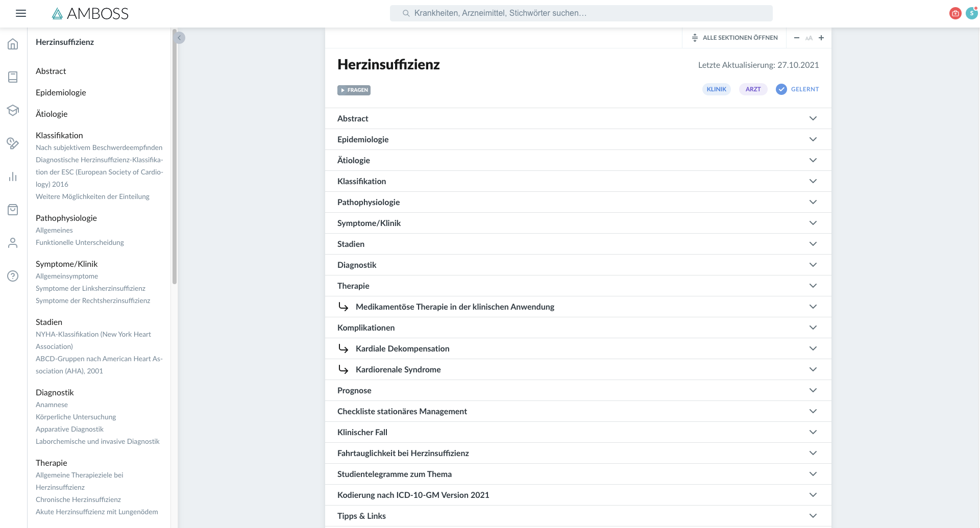The width and height of the screenshot is (980, 528).
Task: Expand Studientelegramme zum Thema
Action: pyautogui.click(x=578, y=474)
